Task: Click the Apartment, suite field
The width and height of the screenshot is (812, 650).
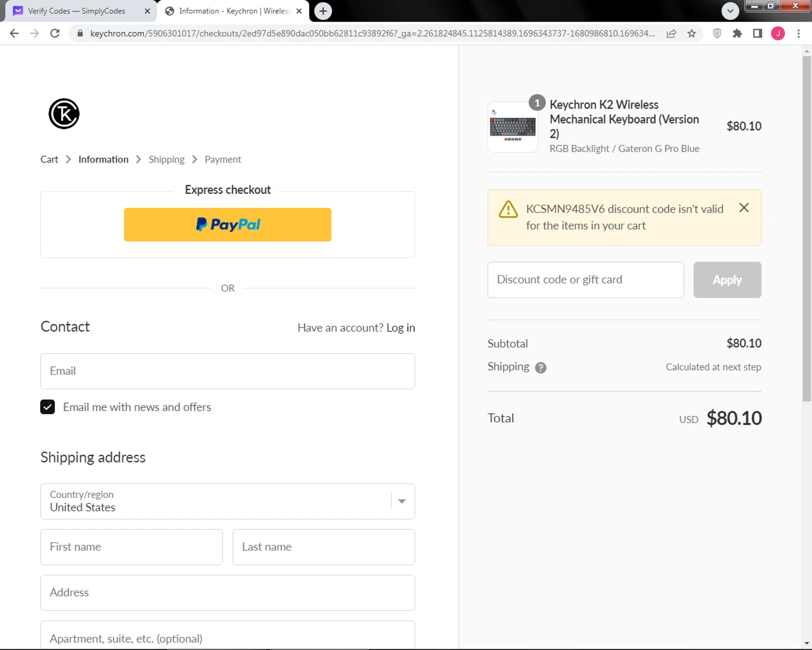Action: (x=227, y=636)
